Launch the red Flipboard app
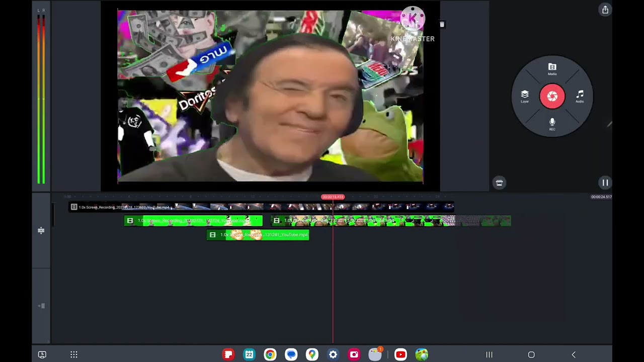This screenshot has height=362, width=644. [228, 355]
